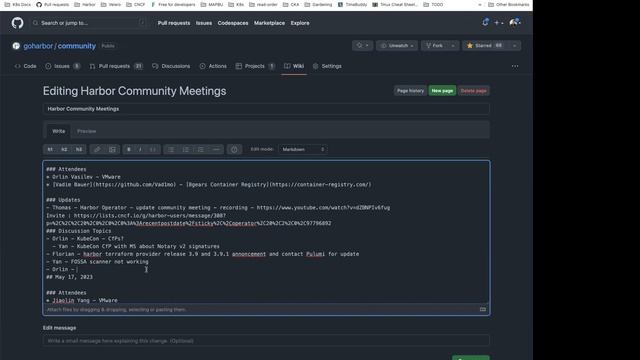640x360 pixels.
Task: Insert an unordered list
Action: pos(171,149)
